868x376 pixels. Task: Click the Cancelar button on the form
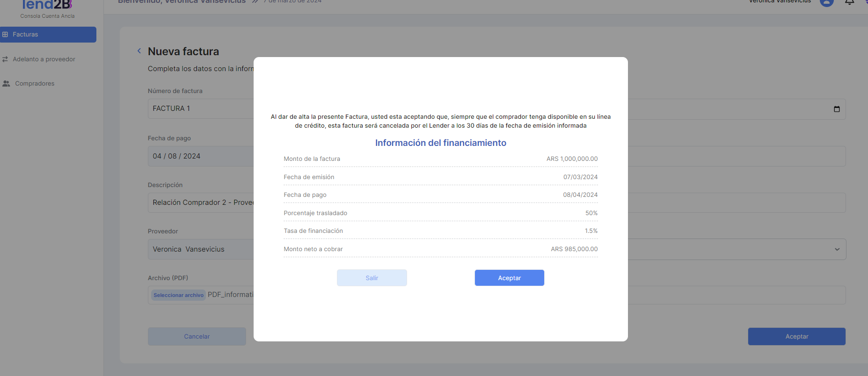click(x=197, y=336)
